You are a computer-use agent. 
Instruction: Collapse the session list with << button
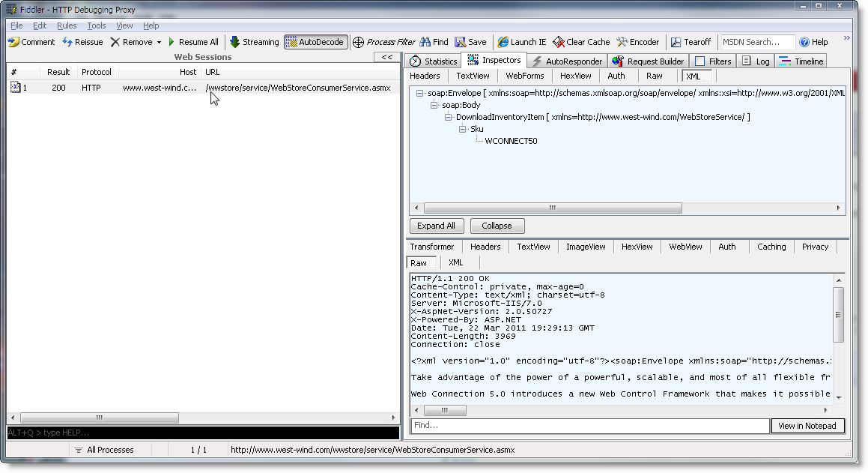coord(386,57)
